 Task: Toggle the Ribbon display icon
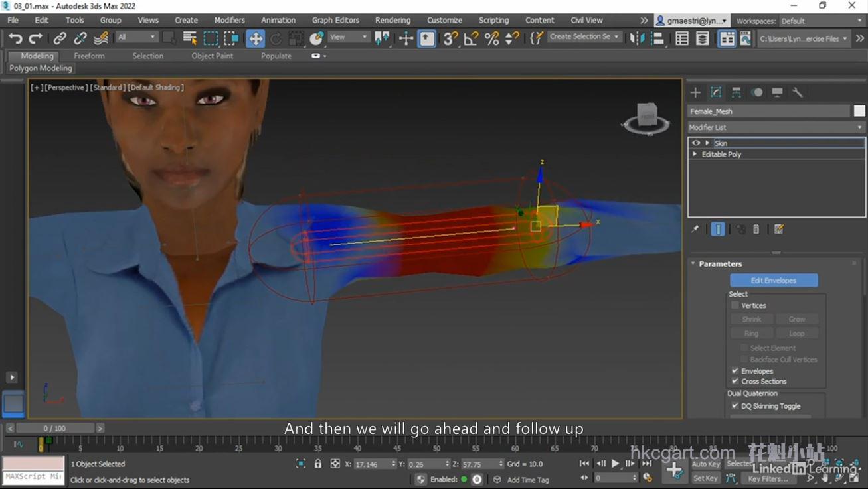tap(727, 38)
